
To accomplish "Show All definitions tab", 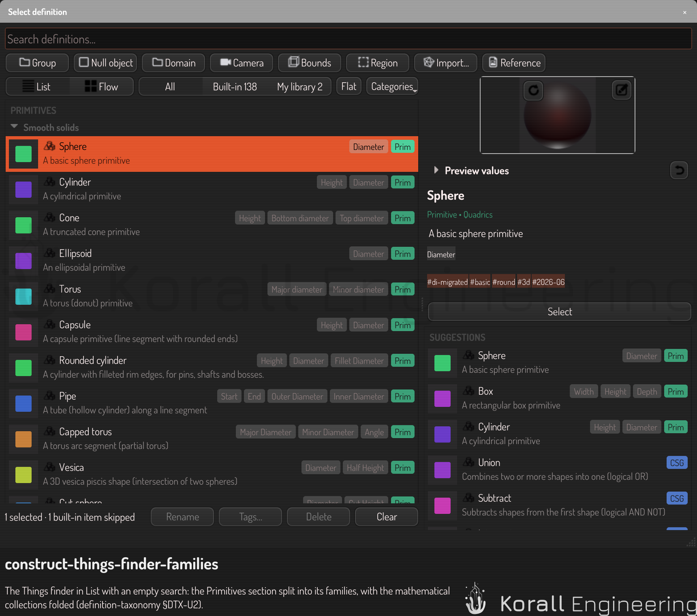I will tap(170, 86).
